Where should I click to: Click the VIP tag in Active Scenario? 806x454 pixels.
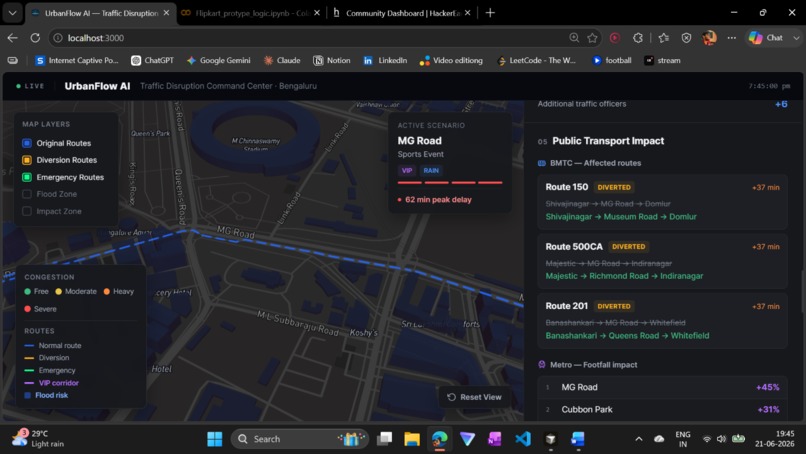coord(407,170)
